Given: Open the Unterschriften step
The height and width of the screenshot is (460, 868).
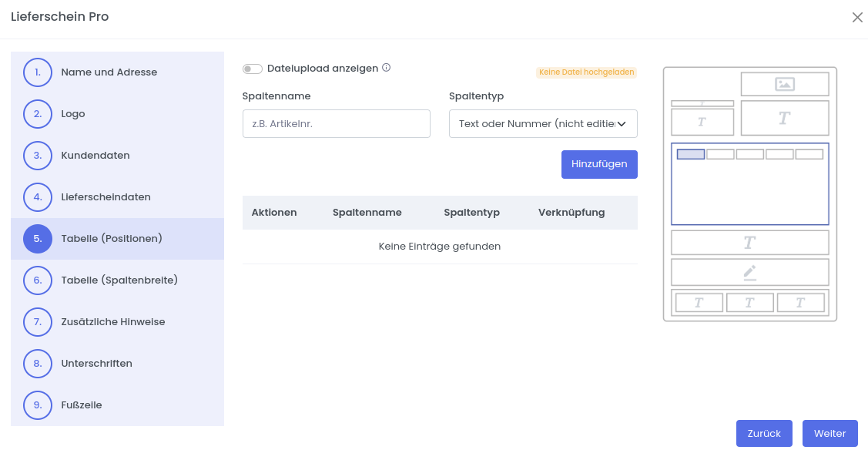Looking at the screenshot, I should pos(96,364).
